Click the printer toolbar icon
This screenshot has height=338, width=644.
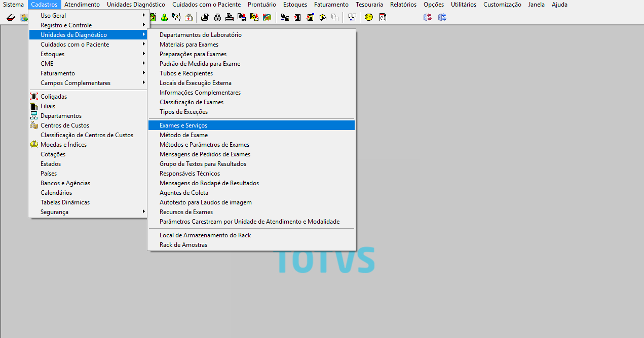[x=230, y=17]
